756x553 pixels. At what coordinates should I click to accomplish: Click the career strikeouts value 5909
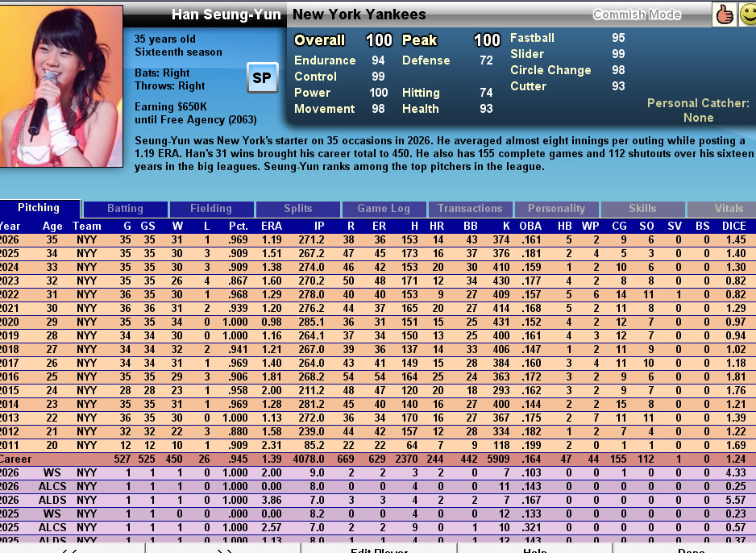pyautogui.click(x=498, y=459)
